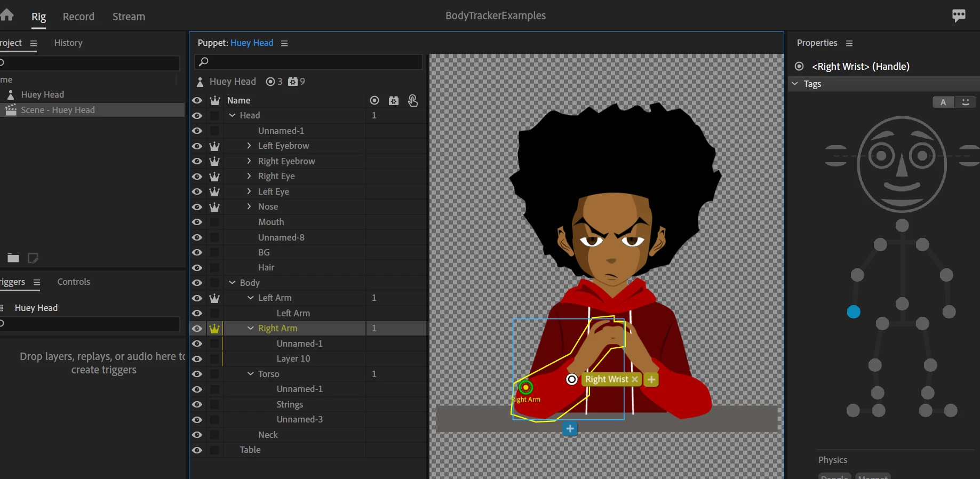This screenshot has height=479, width=980.
Task: Open the Controls tab
Action: [x=74, y=282]
